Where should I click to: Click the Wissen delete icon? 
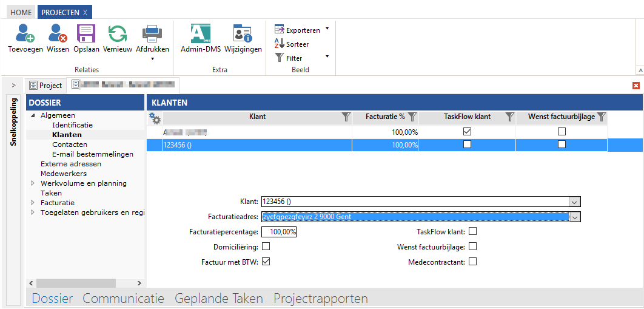point(58,34)
